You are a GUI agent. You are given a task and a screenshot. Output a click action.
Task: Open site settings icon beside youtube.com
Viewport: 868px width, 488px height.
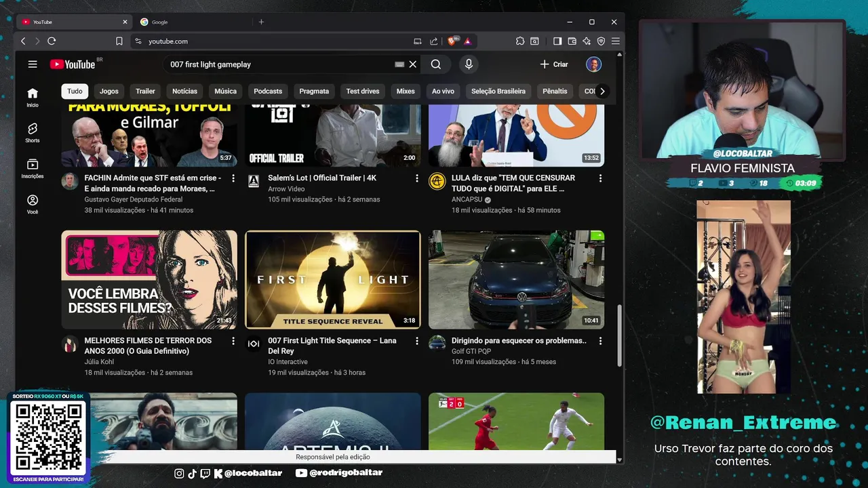click(x=138, y=41)
